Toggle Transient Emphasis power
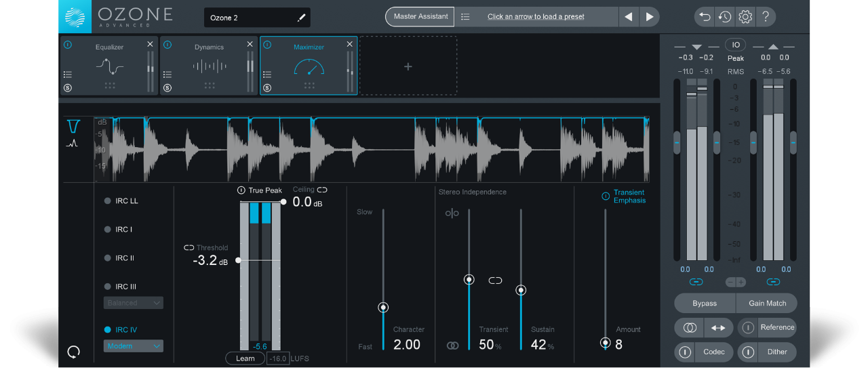Screen dimensions: 868x374 pos(606,196)
